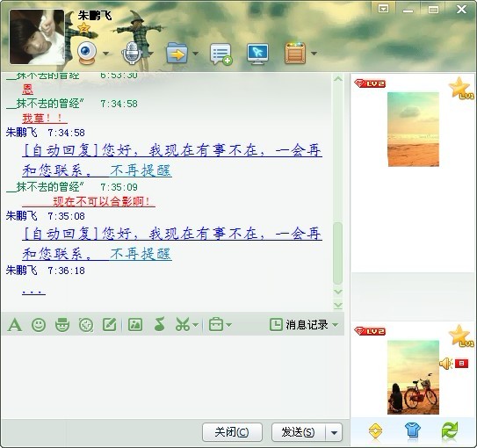
Task: Click the upper LV2 diamond badge
Action: [370, 83]
